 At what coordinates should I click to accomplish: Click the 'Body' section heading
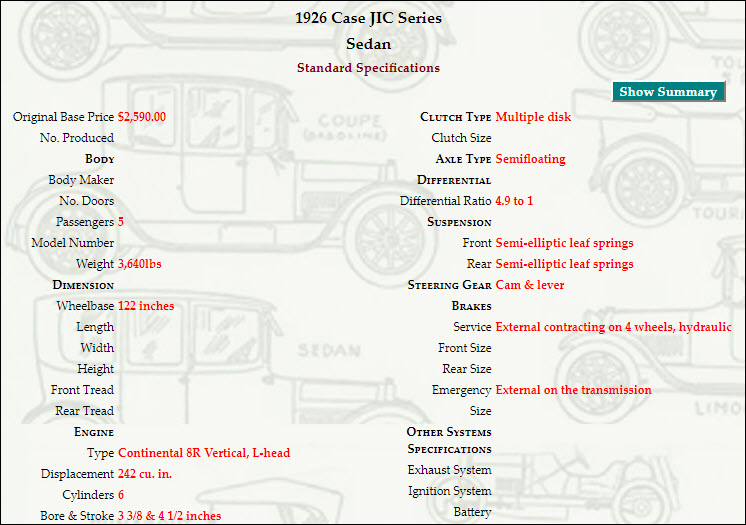(x=100, y=159)
